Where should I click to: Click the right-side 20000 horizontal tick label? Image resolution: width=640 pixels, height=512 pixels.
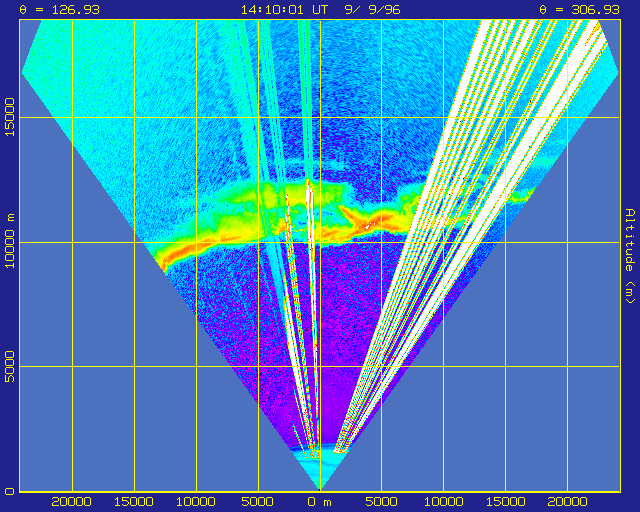(x=568, y=502)
